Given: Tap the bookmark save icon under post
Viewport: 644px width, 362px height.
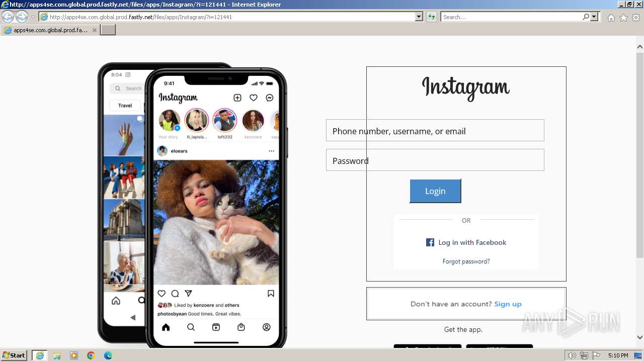Looking at the screenshot, I should click(x=271, y=294).
